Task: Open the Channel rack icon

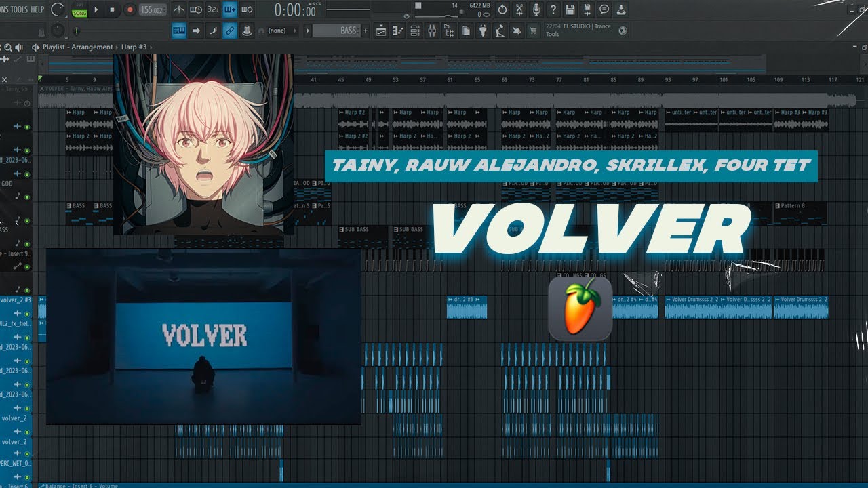Action: pyautogui.click(x=415, y=31)
